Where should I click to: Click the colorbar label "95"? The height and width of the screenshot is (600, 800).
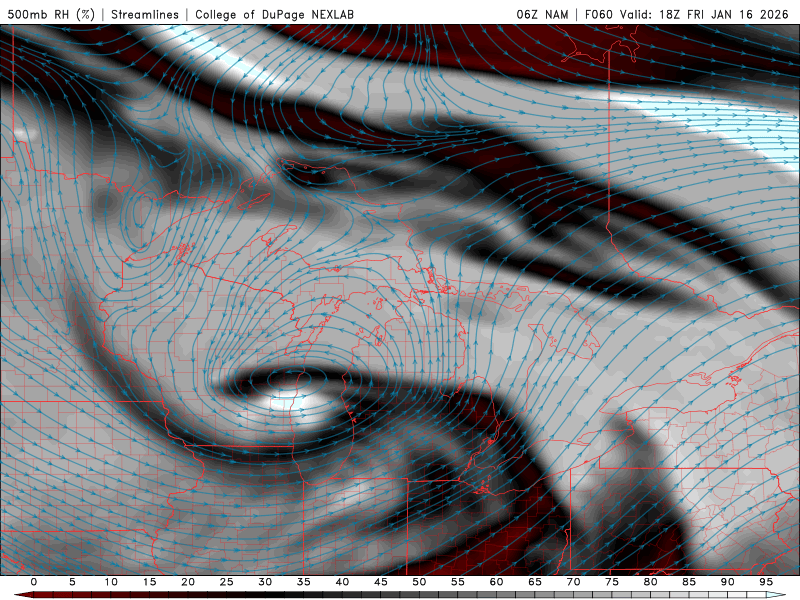766,582
